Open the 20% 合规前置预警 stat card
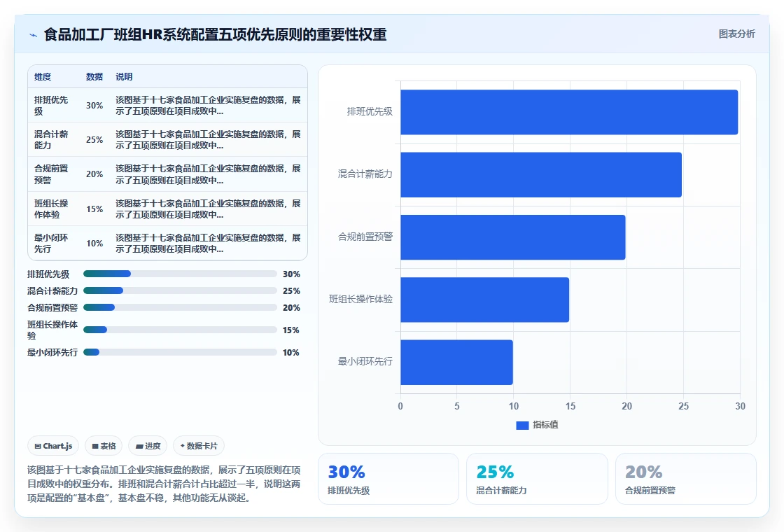Image resolution: width=784 pixels, height=532 pixels. [685, 479]
